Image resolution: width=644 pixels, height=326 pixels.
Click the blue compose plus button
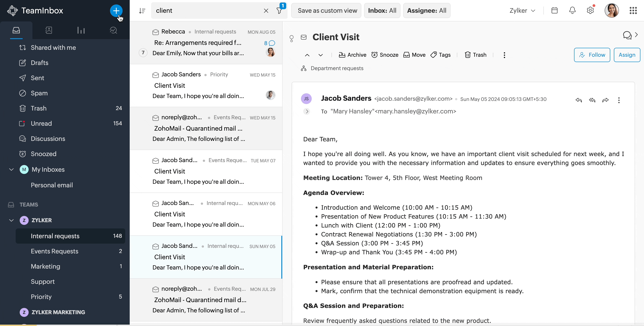(x=116, y=10)
